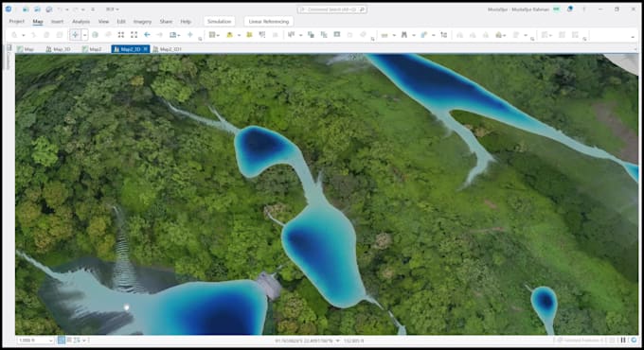644x350 pixels.
Task: Click the Save Project icon
Action: coord(49,9)
